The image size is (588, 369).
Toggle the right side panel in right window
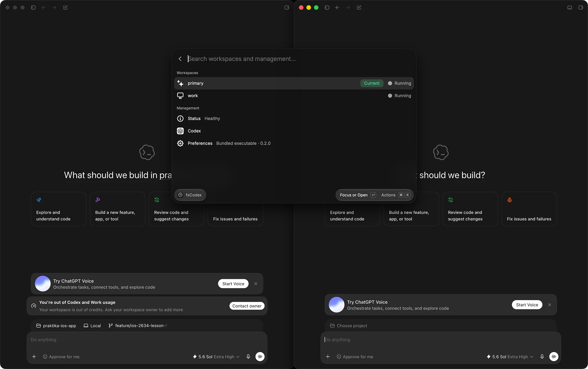coord(581,8)
